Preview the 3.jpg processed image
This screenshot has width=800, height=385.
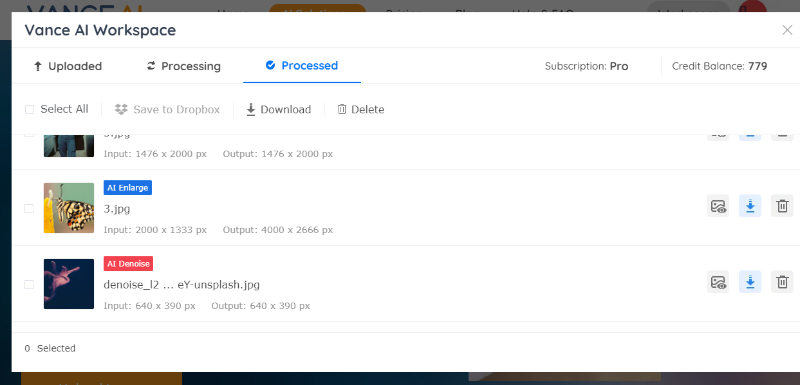point(718,206)
